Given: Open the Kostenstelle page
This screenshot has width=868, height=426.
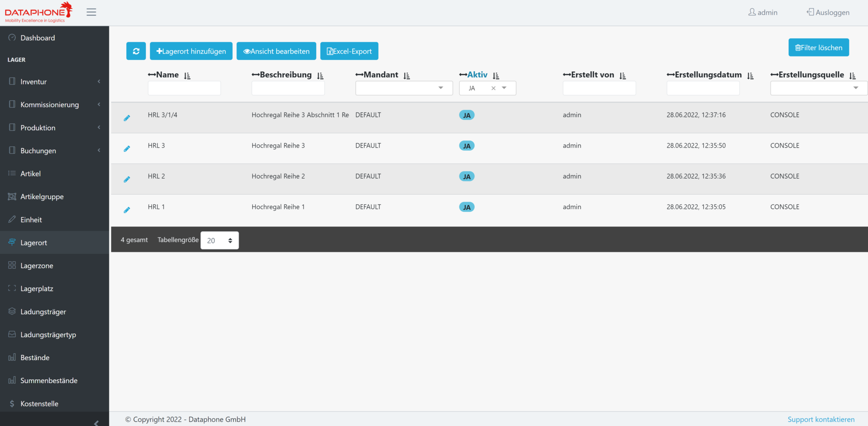Looking at the screenshot, I should [39, 403].
